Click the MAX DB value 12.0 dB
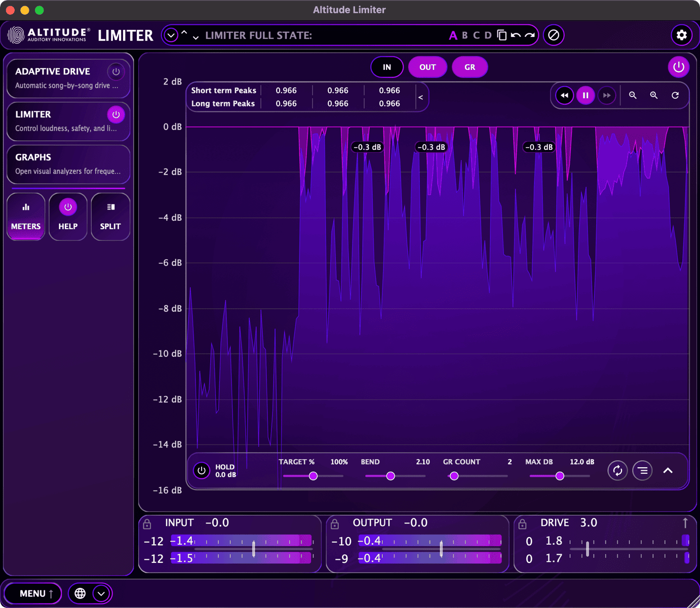 click(x=582, y=462)
